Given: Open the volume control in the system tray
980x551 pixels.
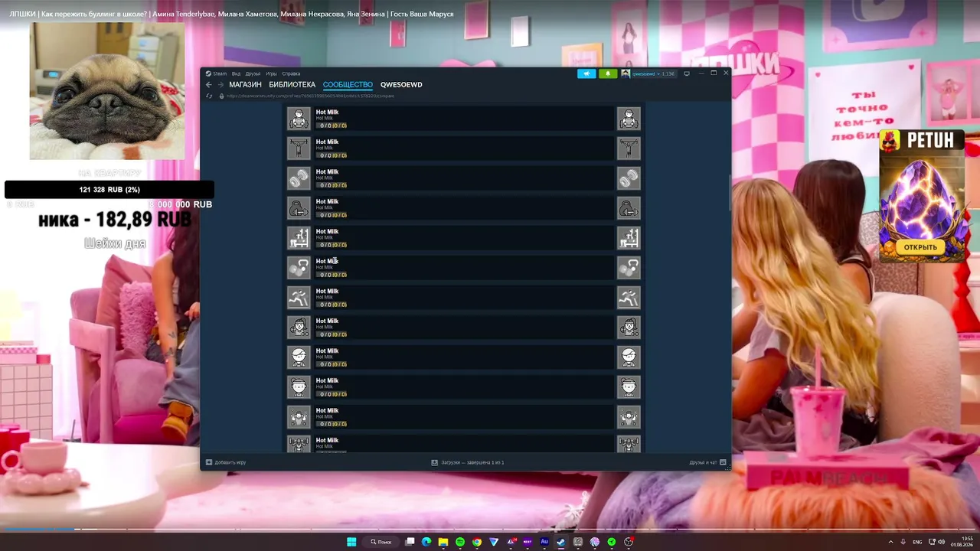Looking at the screenshot, I should click(x=941, y=542).
